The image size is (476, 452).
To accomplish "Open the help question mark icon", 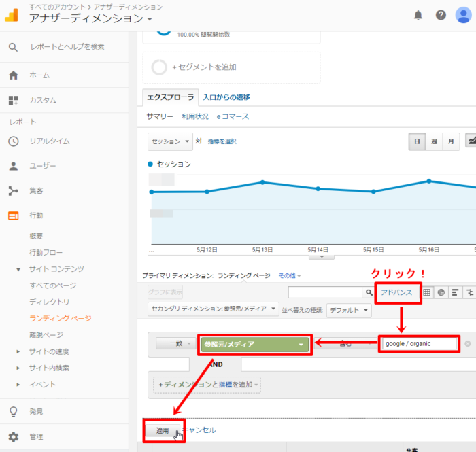I will point(441,15).
